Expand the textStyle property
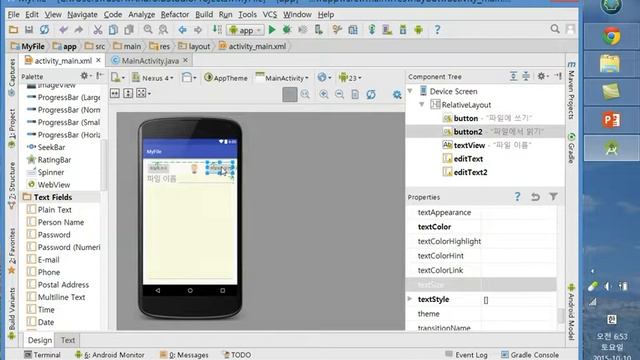 coord(410,299)
